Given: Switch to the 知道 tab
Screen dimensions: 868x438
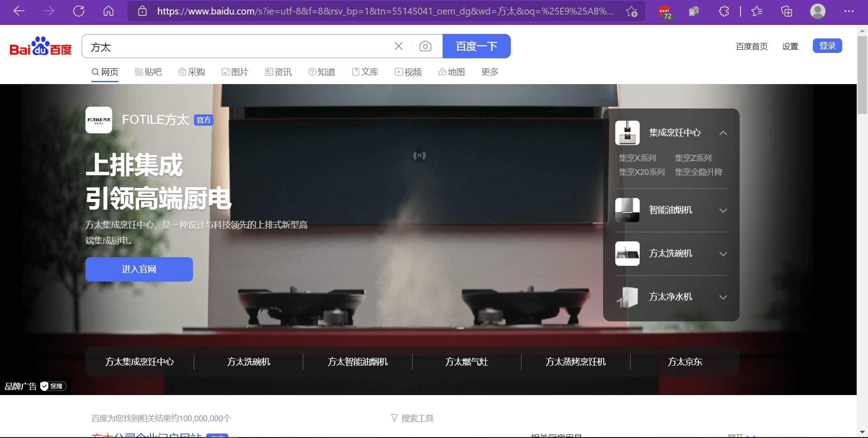Looking at the screenshot, I should point(322,72).
